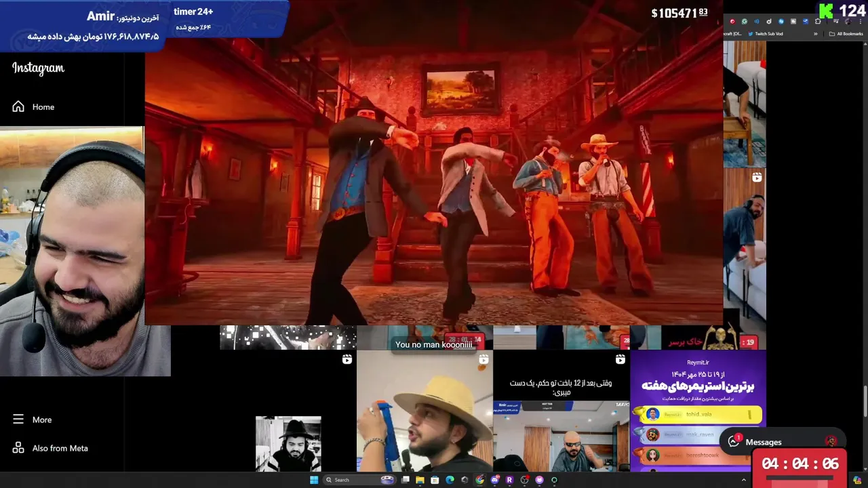Click the green K 124 counter

[x=842, y=10]
